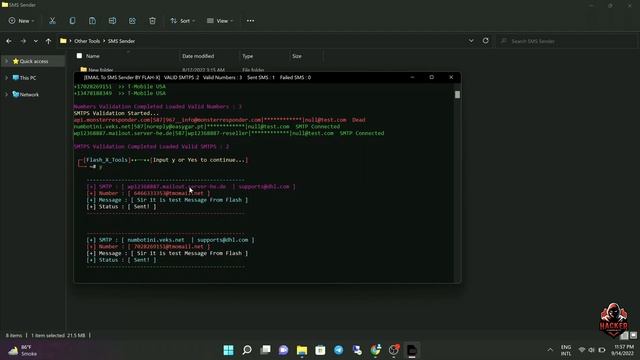
Task: Expand the Quick access tree node
Action: 6,61
